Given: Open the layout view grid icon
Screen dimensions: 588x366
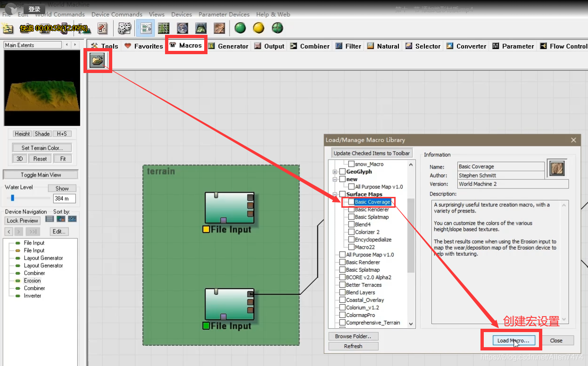Looking at the screenshot, I should [x=164, y=28].
